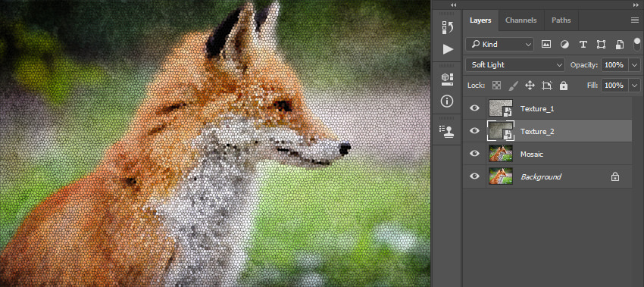The width and height of the screenshot is (644, 287).
Task: Select the Texture_2 layer thumbnail
Action: point(500,131)
